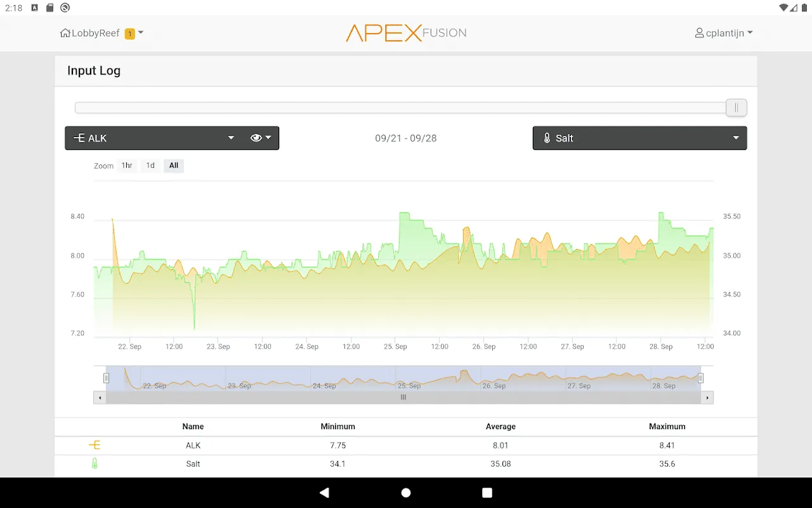Click the 09/21 - 09/28 date range
This screenshot has width=812, height=508.
coord(406,138)
